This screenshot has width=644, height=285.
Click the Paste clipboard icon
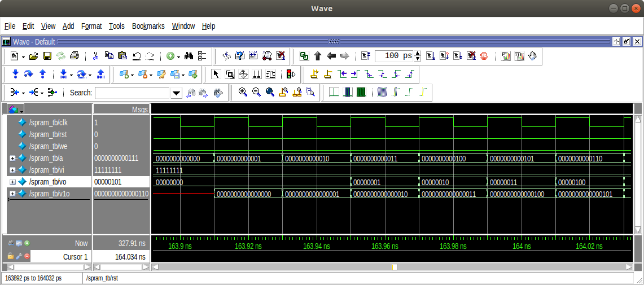122,56
